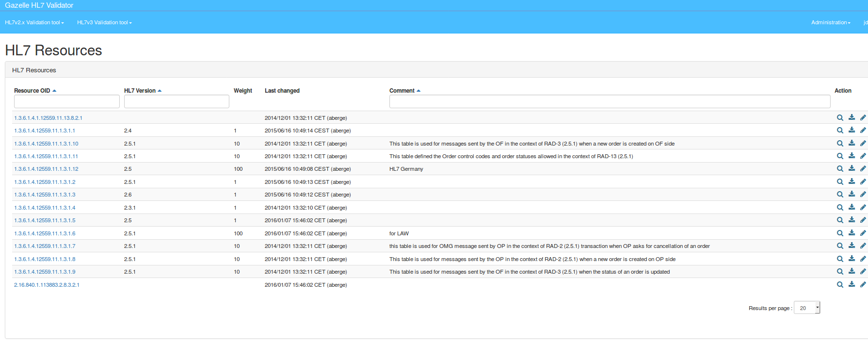Focus the Comment filter text box
Viewport: 868px width, 345px height.
click(x=610, y=101)
